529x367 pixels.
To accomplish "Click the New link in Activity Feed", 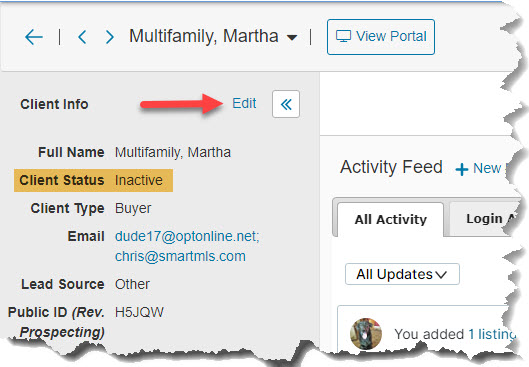I will [x=487, y=168].
